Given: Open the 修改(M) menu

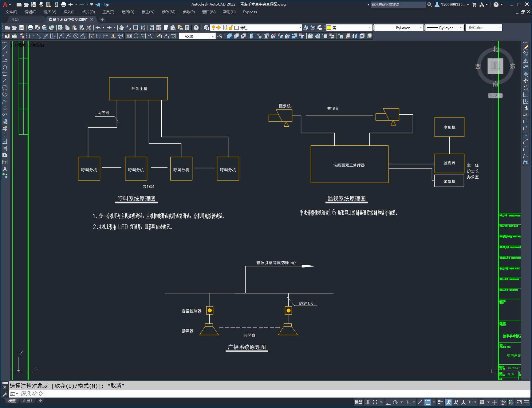Looking at the screenshot, I should pyautogui.click(x=169, y=12).
